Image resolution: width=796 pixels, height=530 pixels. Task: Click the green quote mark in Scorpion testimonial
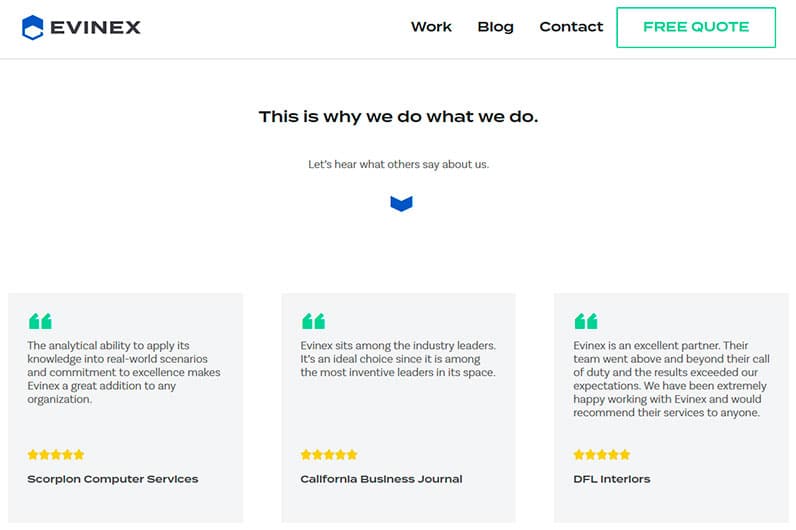[40, 321]
